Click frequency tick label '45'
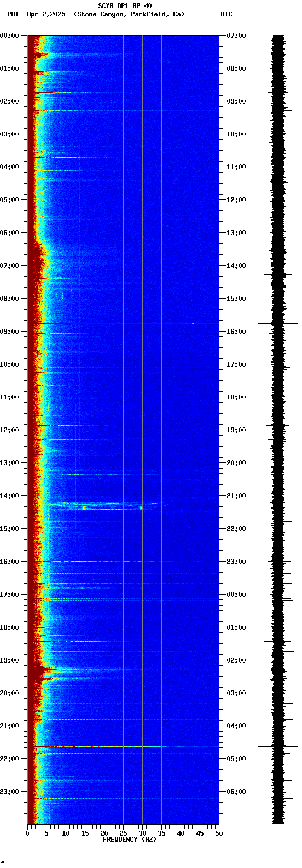This screenshot has width=302, height=868. (200, 833)
